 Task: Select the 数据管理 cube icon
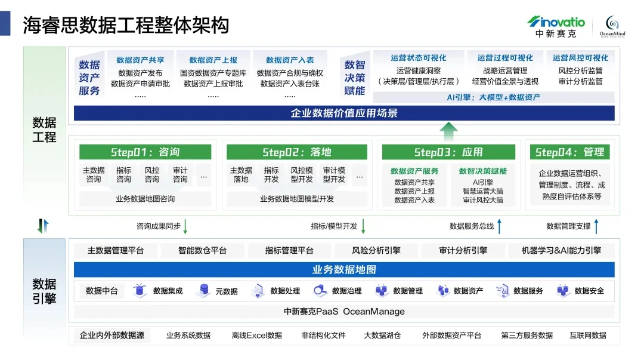(x=381, y=291)
